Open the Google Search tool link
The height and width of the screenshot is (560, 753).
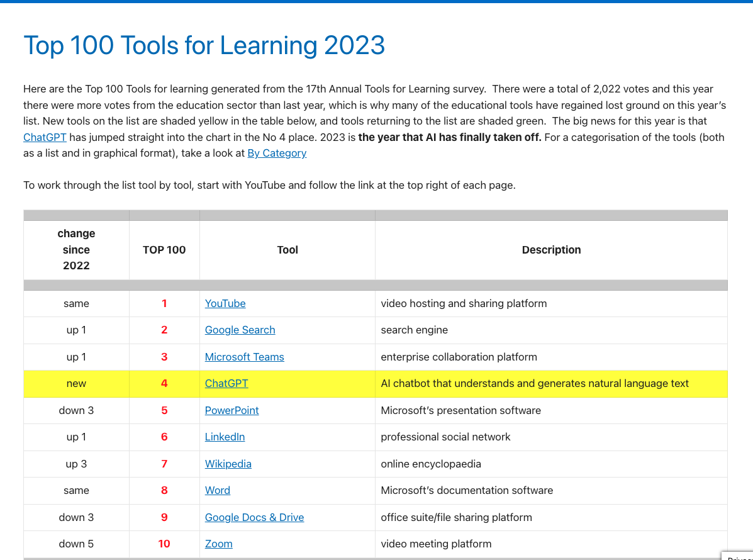[x=240, y=330]
